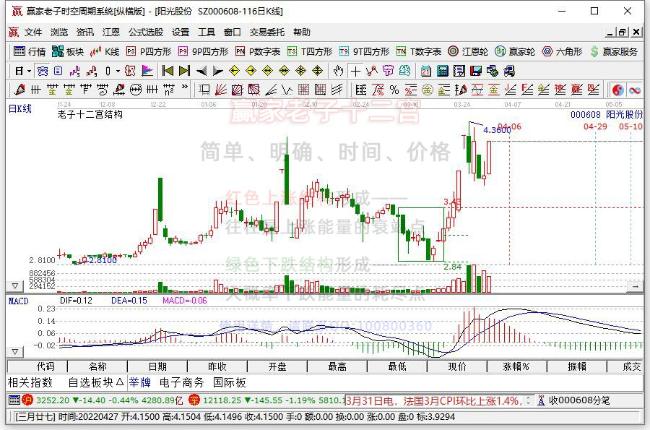Select the 举牌 tab
This screenshot has width=650, height=430.
pyautogui.click(x=140, y=382)
